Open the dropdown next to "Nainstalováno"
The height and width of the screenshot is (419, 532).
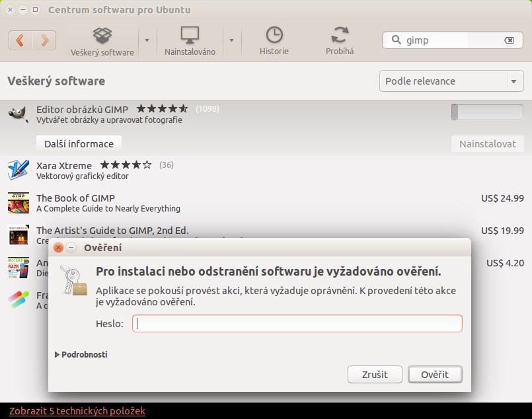pyautogui.click(x=233, y=42)
